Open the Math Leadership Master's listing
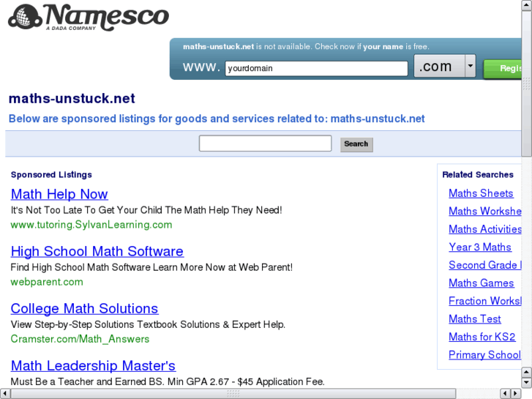Viewport: 532px width, 399px height. tap(94, 366)
